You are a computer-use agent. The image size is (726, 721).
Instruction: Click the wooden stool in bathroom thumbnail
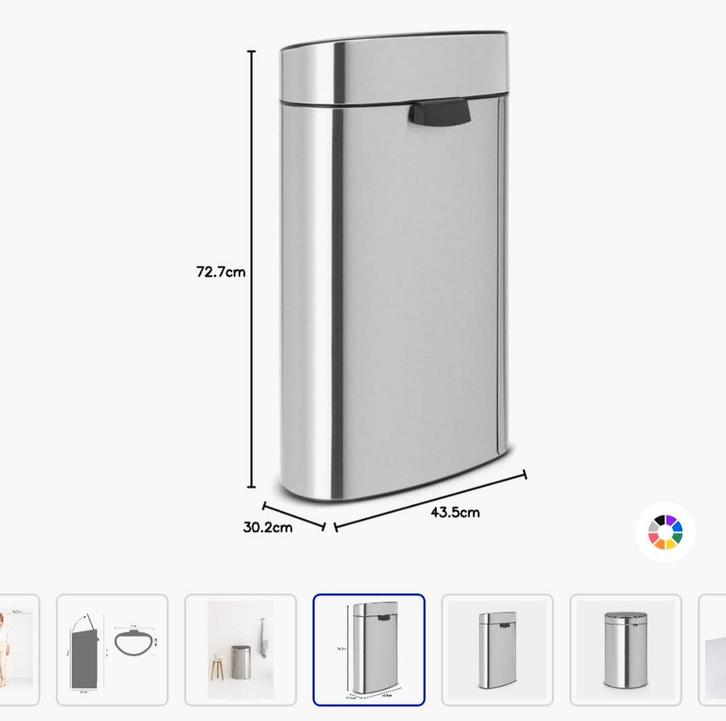(217, 665)
